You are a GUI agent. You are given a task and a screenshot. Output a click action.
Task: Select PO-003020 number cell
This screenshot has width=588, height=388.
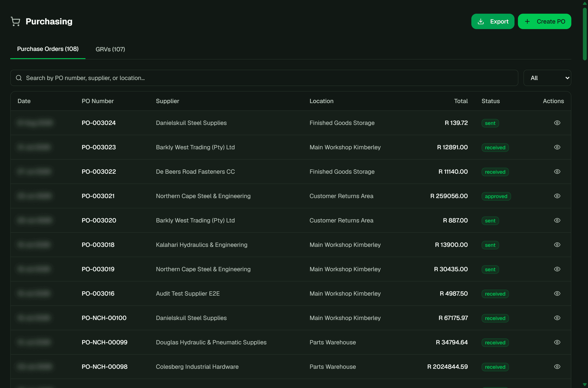pyautogui.click(x=99, y=220)
